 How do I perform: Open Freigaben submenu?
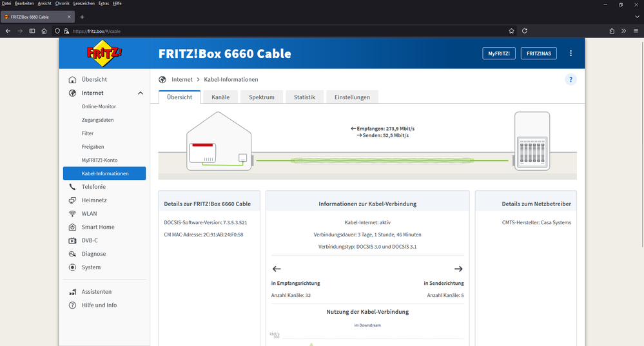pos(93,147)
